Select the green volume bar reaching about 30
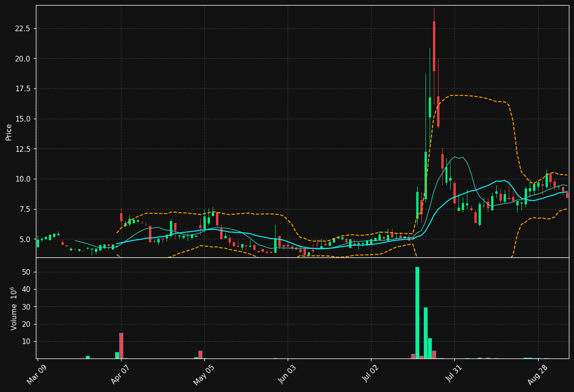Viewport: 574px width, 392px height. (425, 333)
